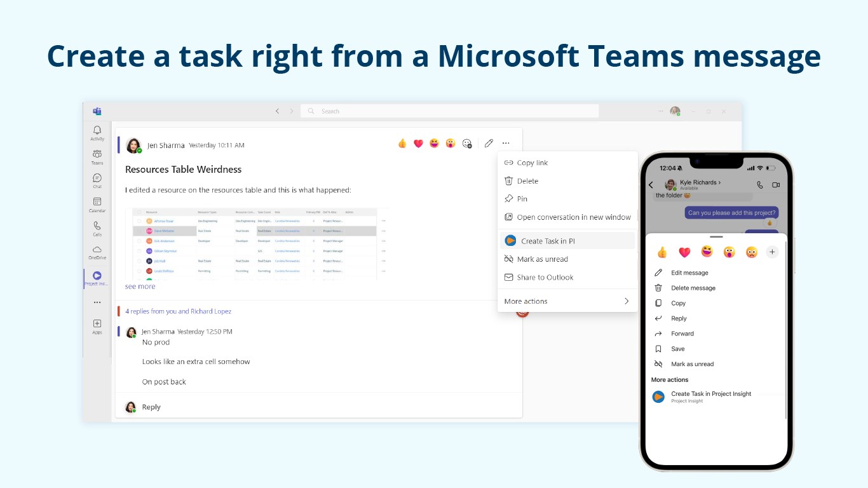The width and height of the screenshot is (868, 488).
Task: Show more apps via the sidebar ellipsis
Action: (x=97, y=302)
